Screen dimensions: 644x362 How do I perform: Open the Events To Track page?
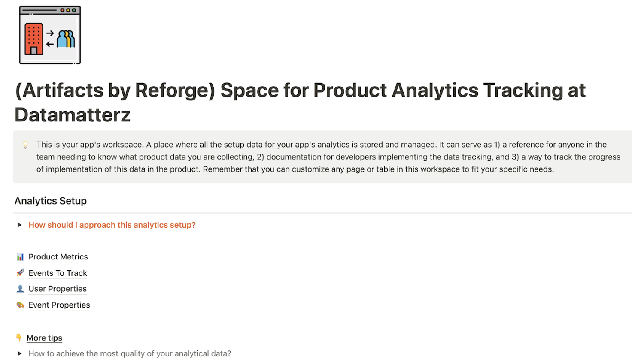58,273
